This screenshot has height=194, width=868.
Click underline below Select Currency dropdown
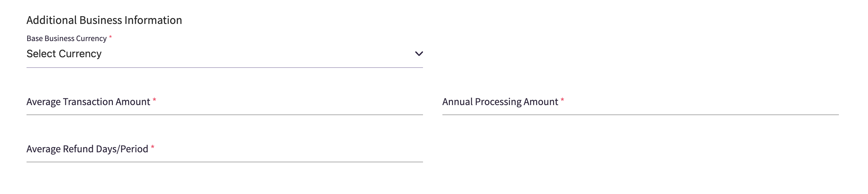pos(224,67)
